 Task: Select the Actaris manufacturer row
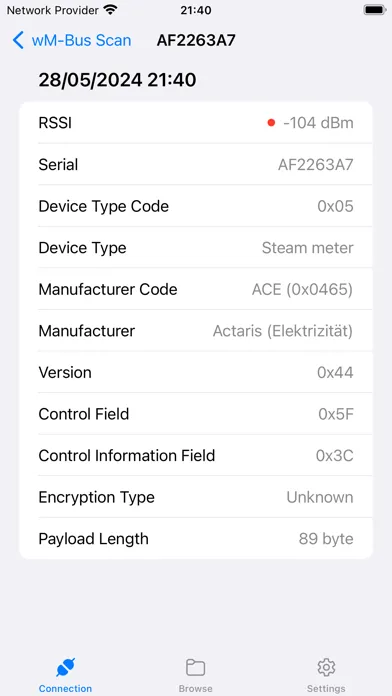pyautogui.click(x=196, y=331)
